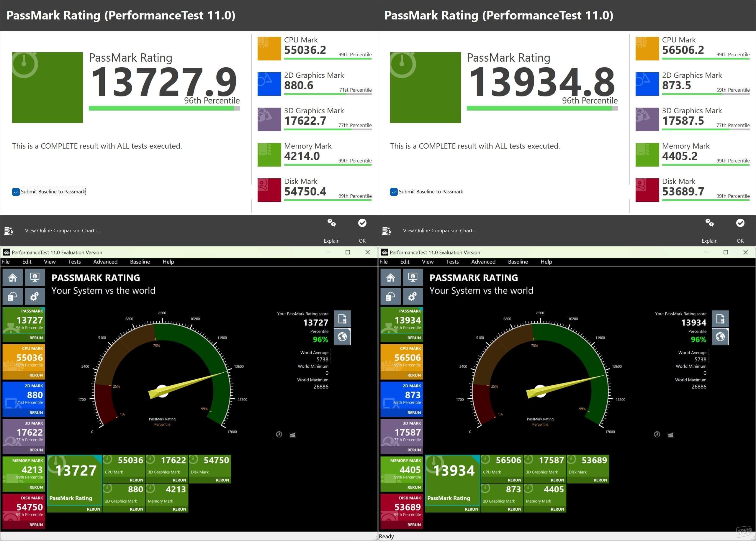Image resolution: width=756 pixels, height=541 pixels.
Task: Toggle Submit Baseline to Passmark in right dialog
Action: [394, 192]
